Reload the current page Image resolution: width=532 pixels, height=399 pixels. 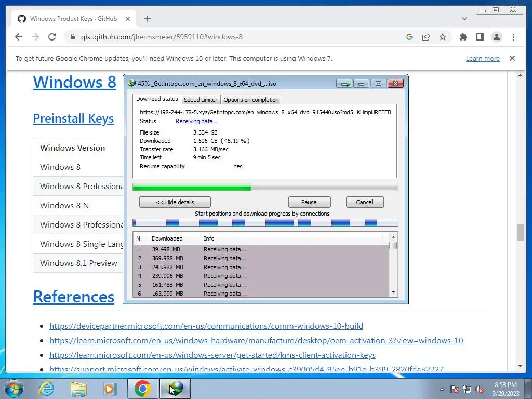click(x=52, y=37)
